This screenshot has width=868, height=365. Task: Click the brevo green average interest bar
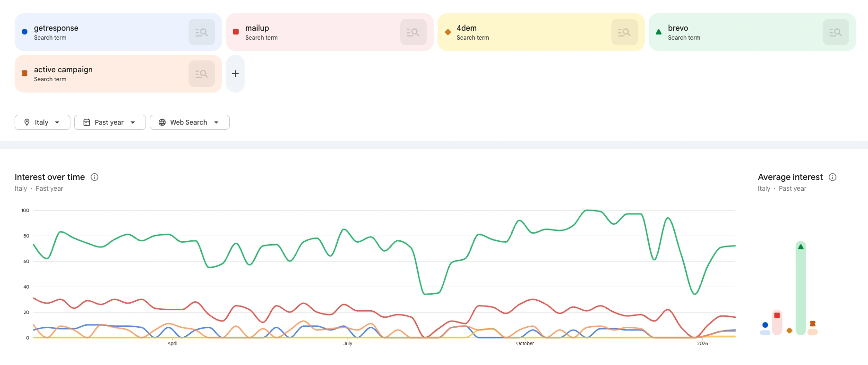click(x=800, y=288)
